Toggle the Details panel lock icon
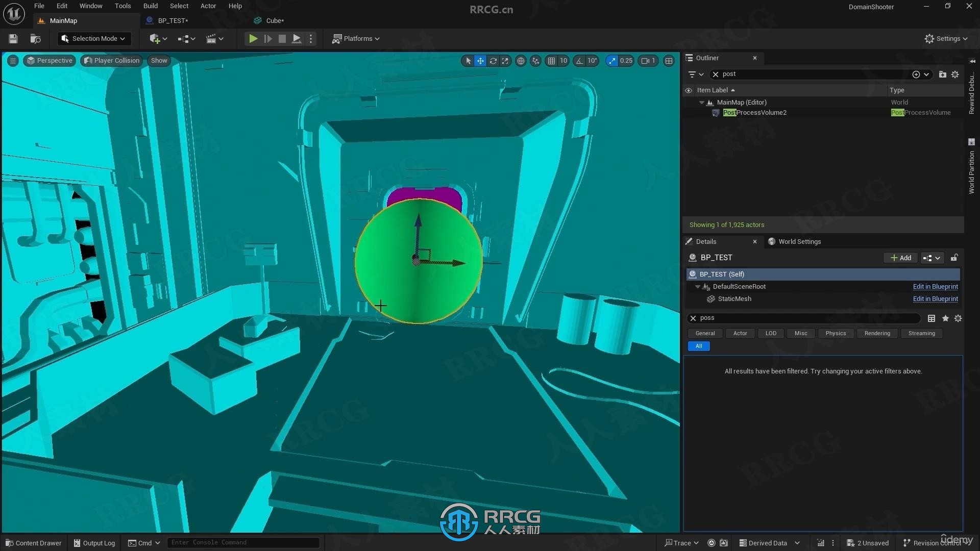Image resolution: width=980 pixels, height=551 pixels. [x=954, y=258]
